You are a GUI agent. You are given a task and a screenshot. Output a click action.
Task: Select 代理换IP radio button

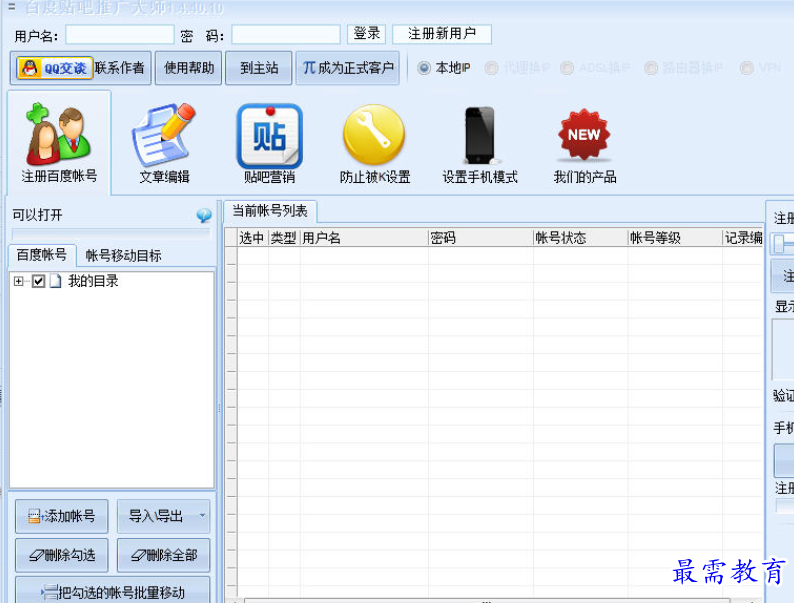(491, 68)
